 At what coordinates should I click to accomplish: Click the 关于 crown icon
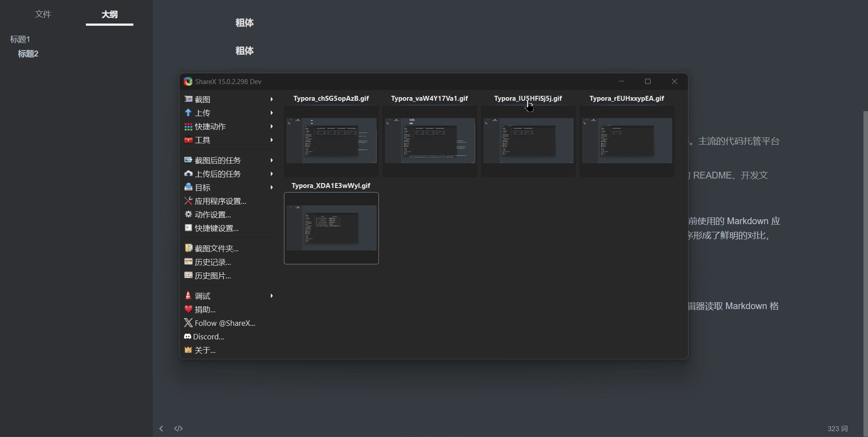pyautogui.click(x=189, y=350)
